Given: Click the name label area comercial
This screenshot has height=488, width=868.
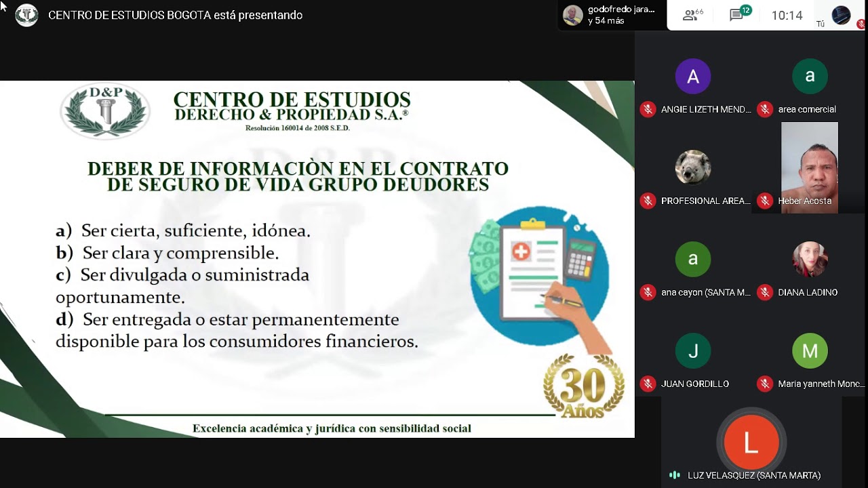Looking at the screenshot, I should [x=807, y=109].
